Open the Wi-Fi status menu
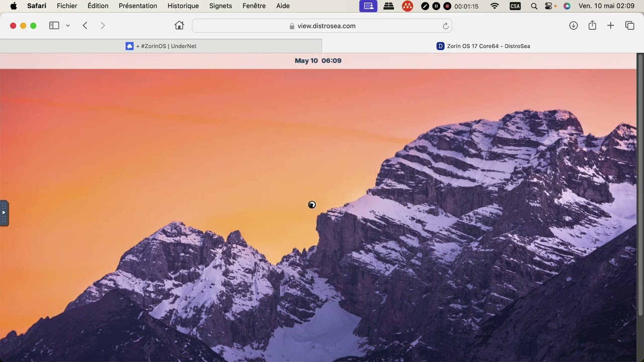 [x=495, y=6]
